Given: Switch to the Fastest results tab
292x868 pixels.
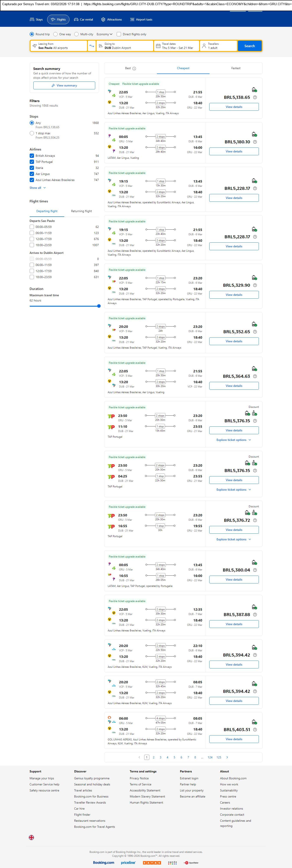Looking at the screenshot, I should pos(236,68).
